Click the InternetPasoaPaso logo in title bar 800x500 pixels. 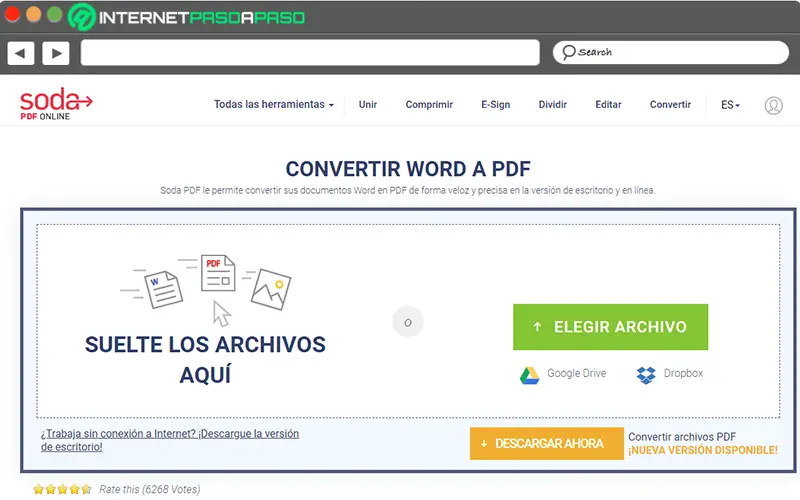(187, 17)
